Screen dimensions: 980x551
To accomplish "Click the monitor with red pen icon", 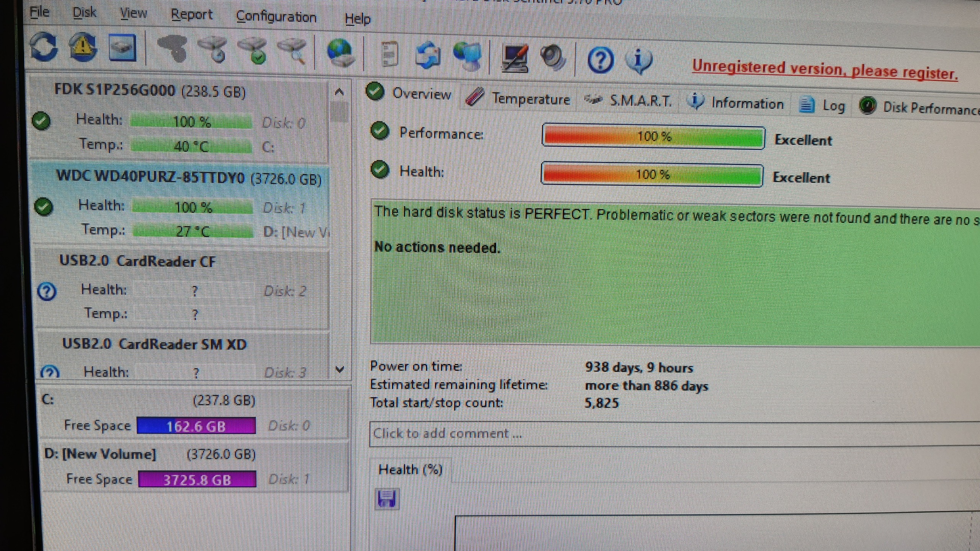I will click(x=515, y=58).
